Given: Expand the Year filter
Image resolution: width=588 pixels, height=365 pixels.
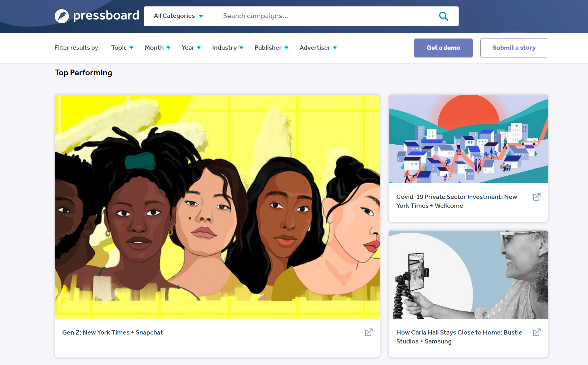Looking at the screenshot, I should point(191,48).
